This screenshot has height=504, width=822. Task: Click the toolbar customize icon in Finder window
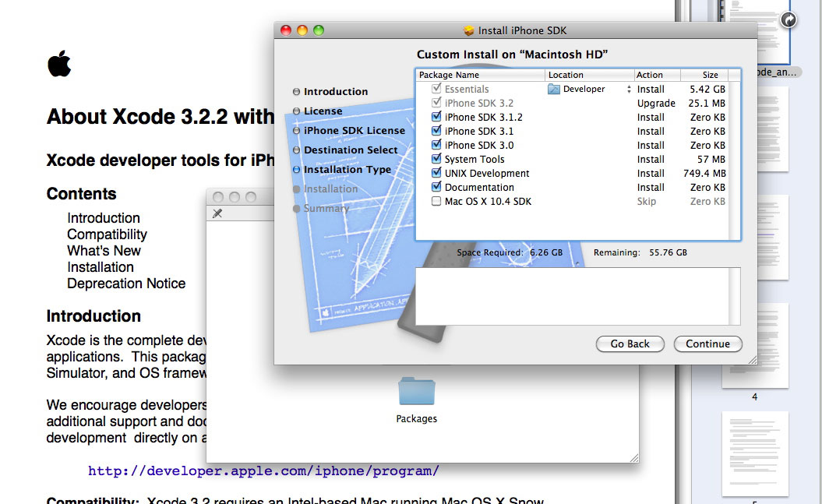tap(217, 213)
